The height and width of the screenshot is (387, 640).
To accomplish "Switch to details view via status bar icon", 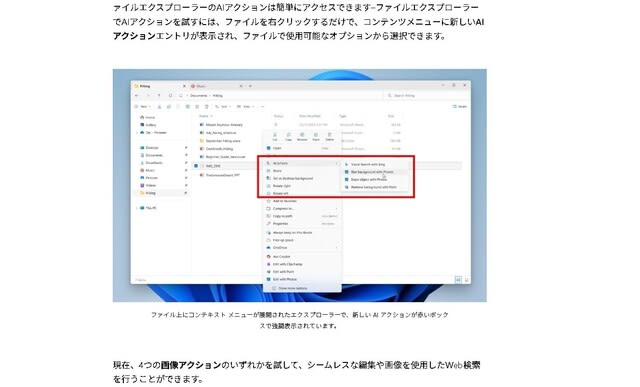I will pyautogui.click(x=458, y=280).
